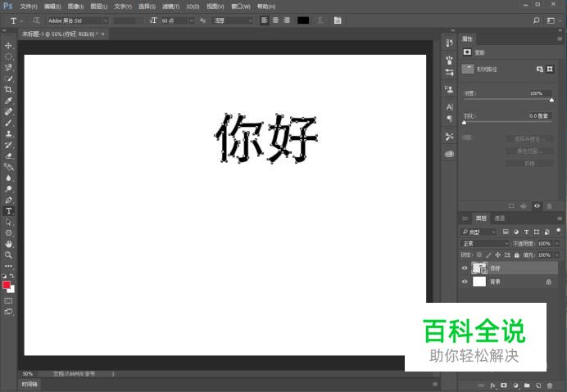
Task: Select the Crop tool
Action: [x=9, y=89]
